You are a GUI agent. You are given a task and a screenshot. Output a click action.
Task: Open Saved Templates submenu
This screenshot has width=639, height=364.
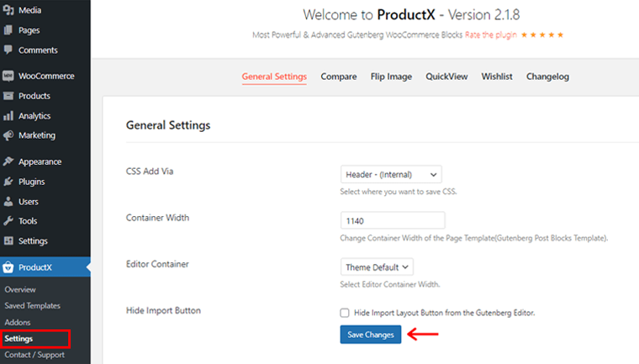32,306
